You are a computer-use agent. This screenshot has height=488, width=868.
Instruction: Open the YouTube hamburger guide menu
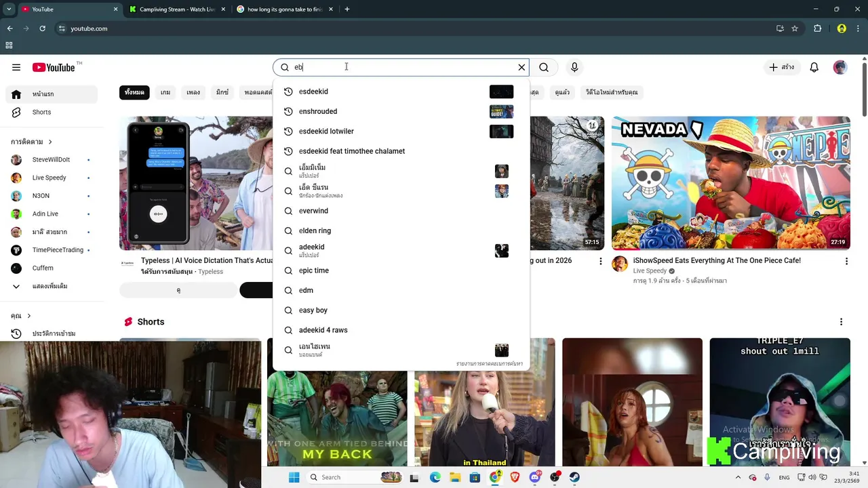[x=16, y=67]
